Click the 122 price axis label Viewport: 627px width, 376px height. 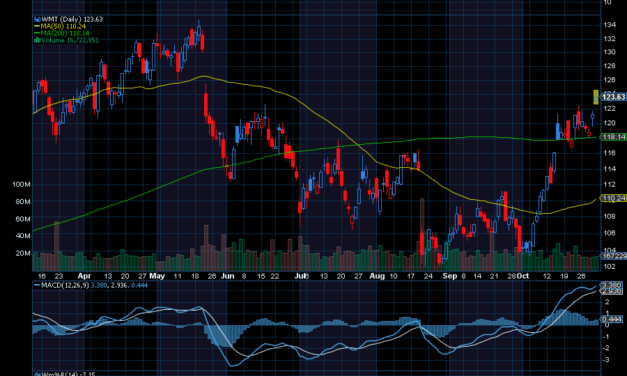[x=609, y=108]
